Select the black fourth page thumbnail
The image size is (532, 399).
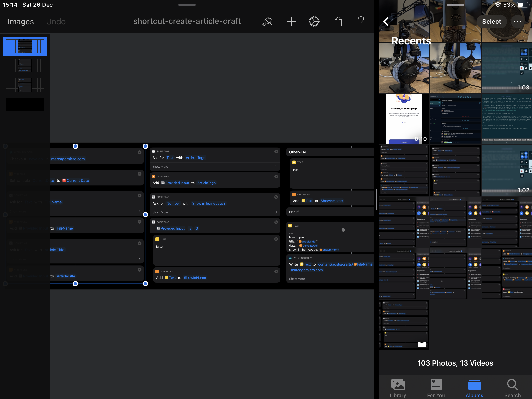pos(25,104)
